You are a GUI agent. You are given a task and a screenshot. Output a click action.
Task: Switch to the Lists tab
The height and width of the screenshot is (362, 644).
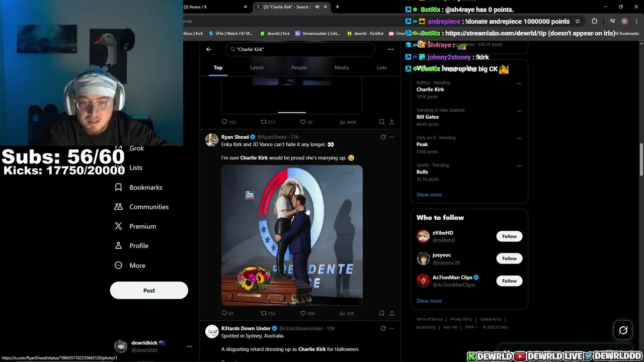(x=381, y=67)
